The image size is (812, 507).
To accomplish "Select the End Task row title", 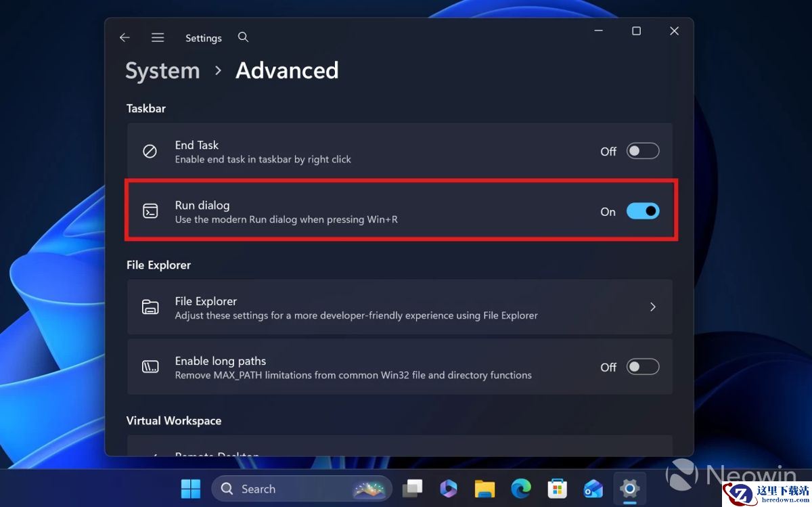I will tap(197, 145).
